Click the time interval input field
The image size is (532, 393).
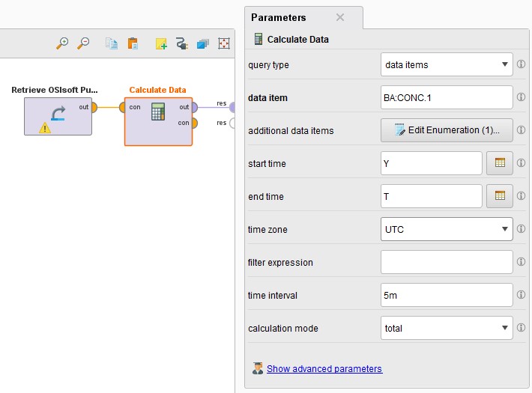447,295
